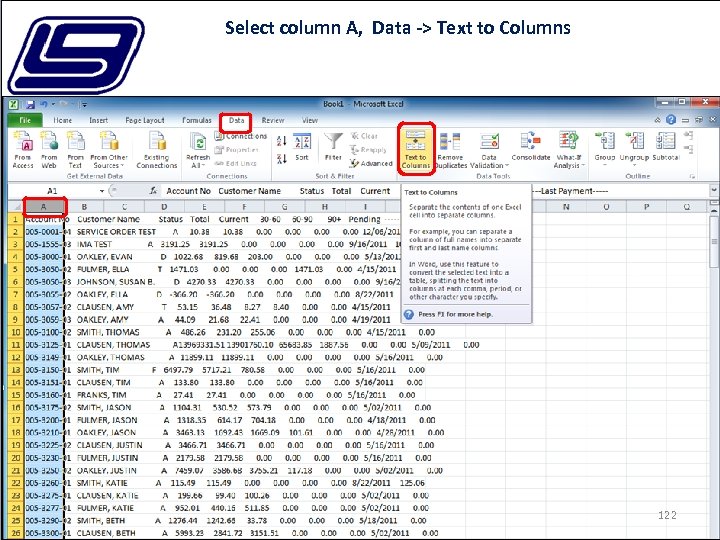Image resolution: width=720 pixels, height=540 pixels.
Task: Open the Outline dialog launcher
Action: [692, 177]
